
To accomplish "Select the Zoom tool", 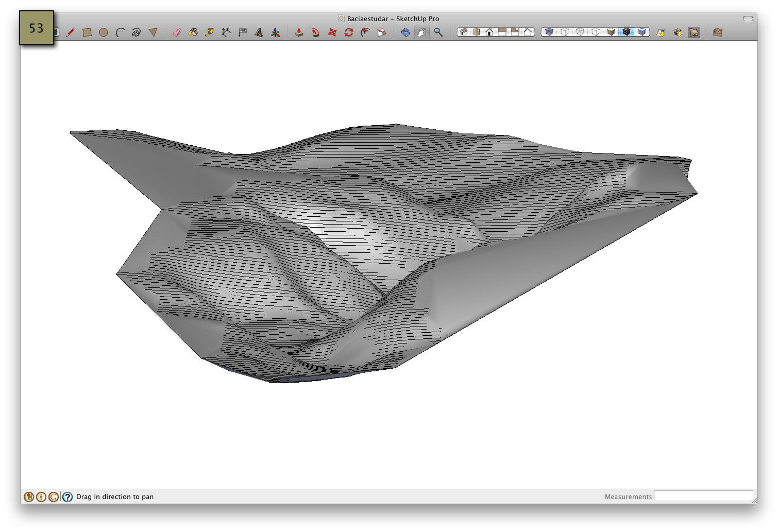I will [x=438, y=32].
